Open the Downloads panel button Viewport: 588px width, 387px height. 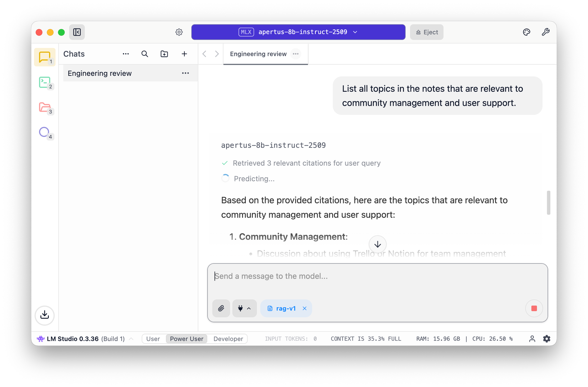click(45, 315)
